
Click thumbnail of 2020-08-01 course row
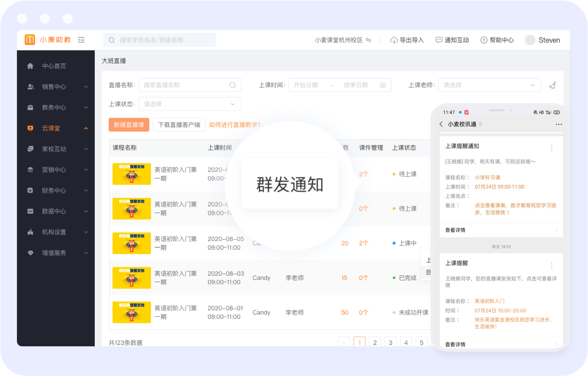(x=132, y=312)
